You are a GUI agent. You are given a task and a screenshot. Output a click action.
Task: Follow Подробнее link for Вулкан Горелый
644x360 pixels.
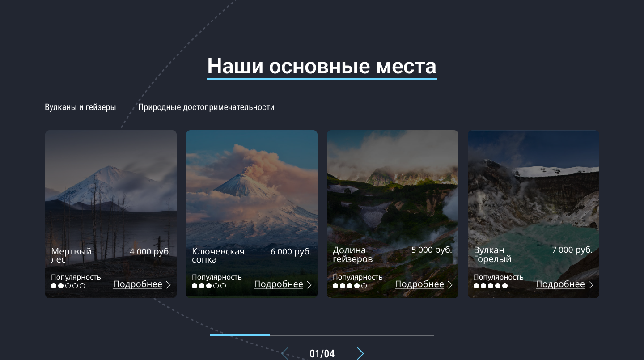pyautogui.click(x=560, y=284)
